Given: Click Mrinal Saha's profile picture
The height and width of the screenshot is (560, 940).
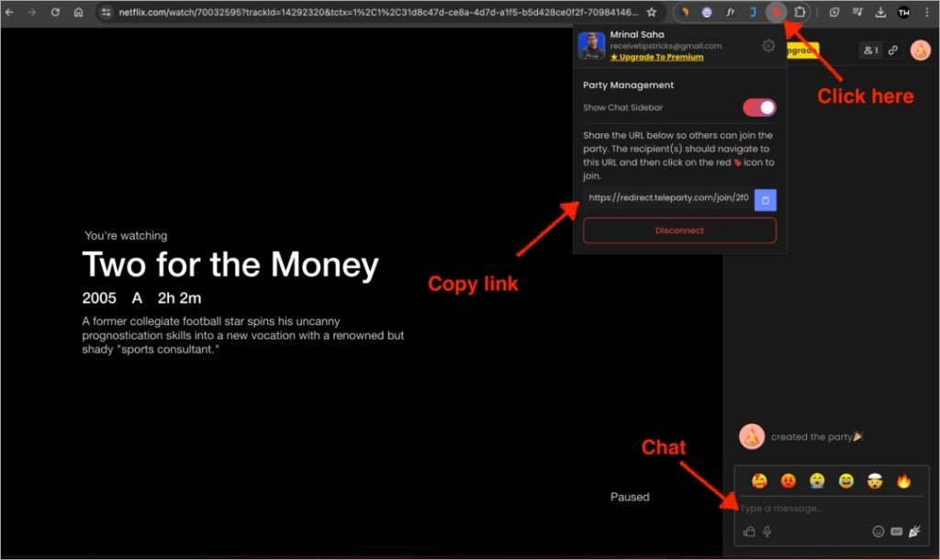Looking at the screenshot, I should tap(591, 46).
